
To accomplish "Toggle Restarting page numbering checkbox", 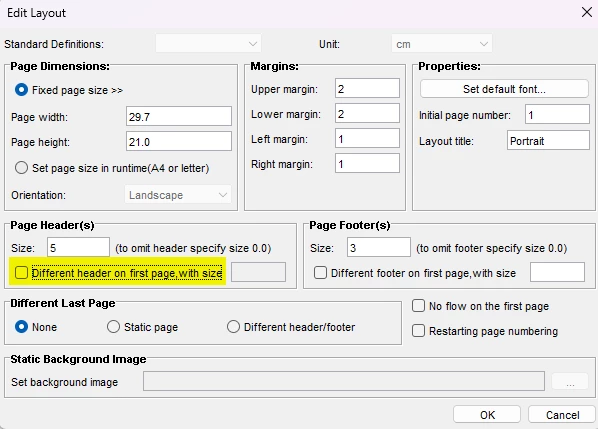I will click(x=418, y=331).
